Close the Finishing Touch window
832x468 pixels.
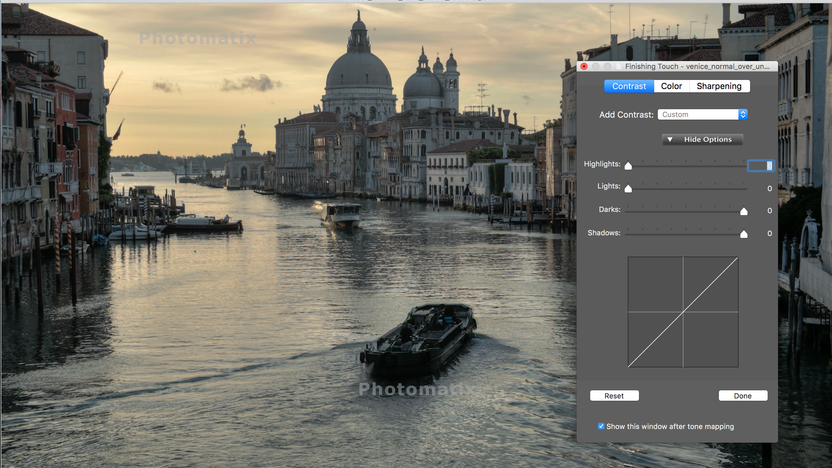584,66
